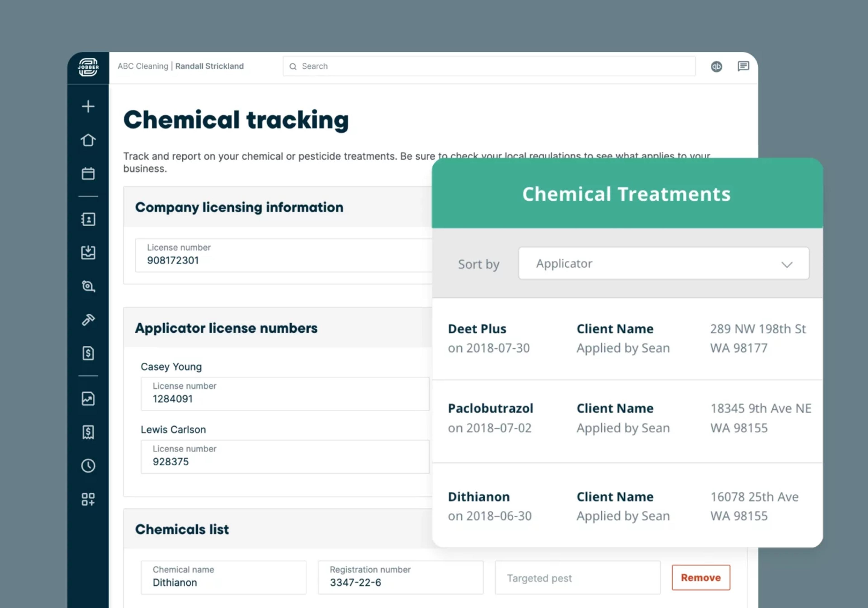The image size is (868, 608).
Task: Edit Chemical name Dithianon field
Action: point(223,577)
